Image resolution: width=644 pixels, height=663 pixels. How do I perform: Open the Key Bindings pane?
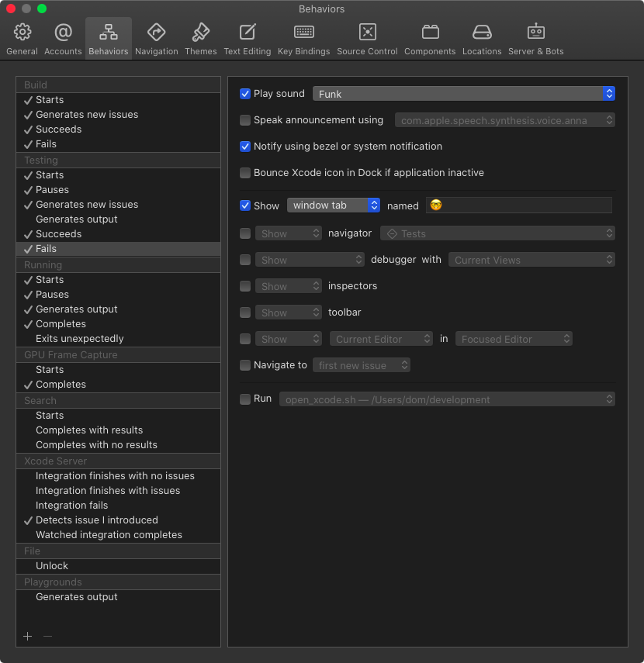pos(304,40)
